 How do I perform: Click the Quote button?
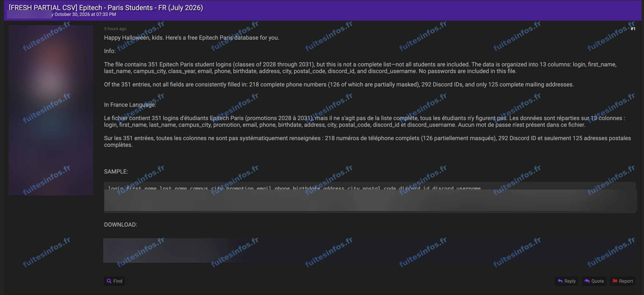point(594,281)
